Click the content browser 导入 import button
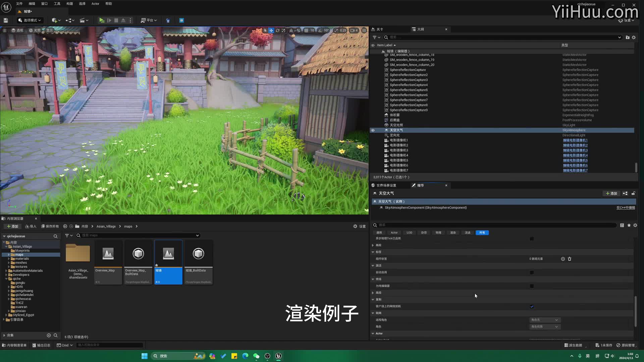Image resolution: width=644 pixels, height=362 pixels. 31,227
